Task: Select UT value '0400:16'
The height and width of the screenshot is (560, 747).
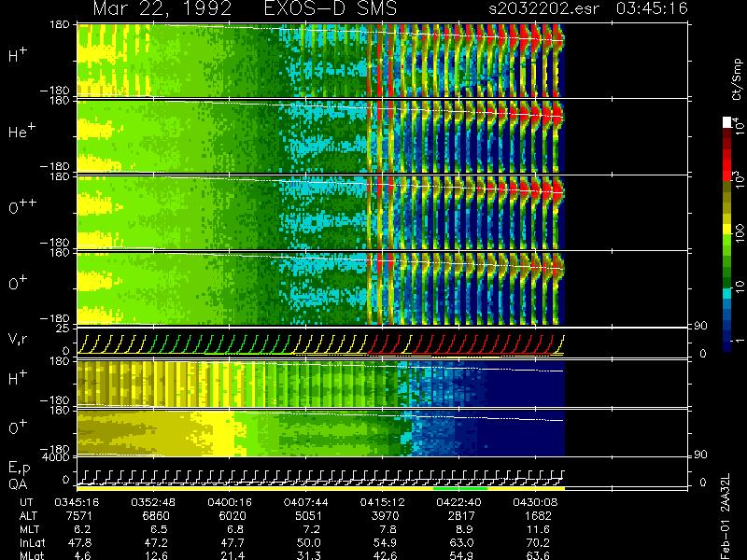Action: click(230, 502)
